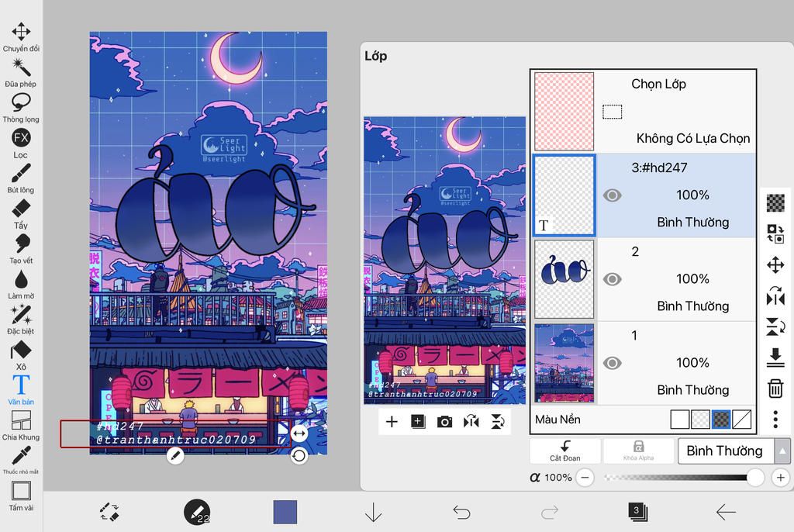
Task: Increase alpha opacity with plus button
Action: [x=780, y=477]
